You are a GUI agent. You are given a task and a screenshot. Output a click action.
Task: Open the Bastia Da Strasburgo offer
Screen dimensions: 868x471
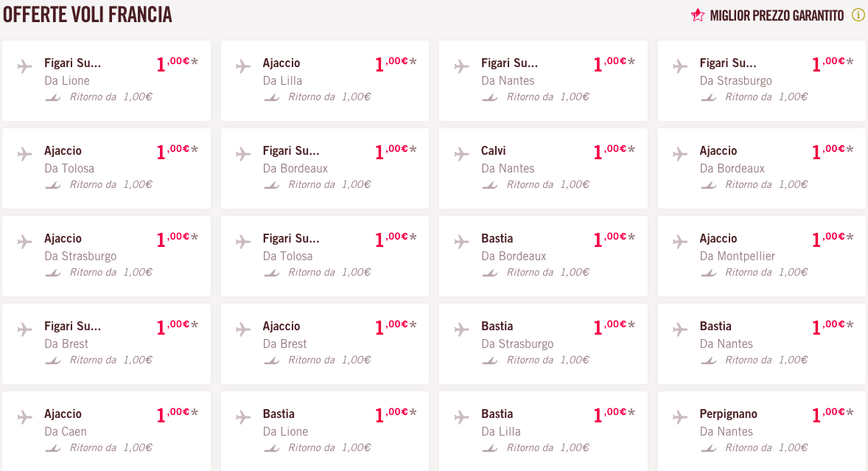click(543, 343)
